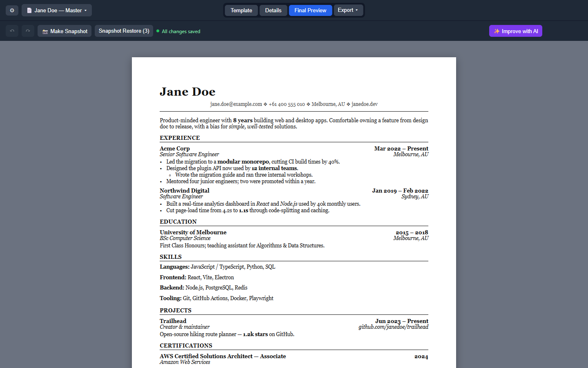This screenshot has height=368, width=588.
Task: Click the jane.doe@example.com email address
Action: pos(236,104)
